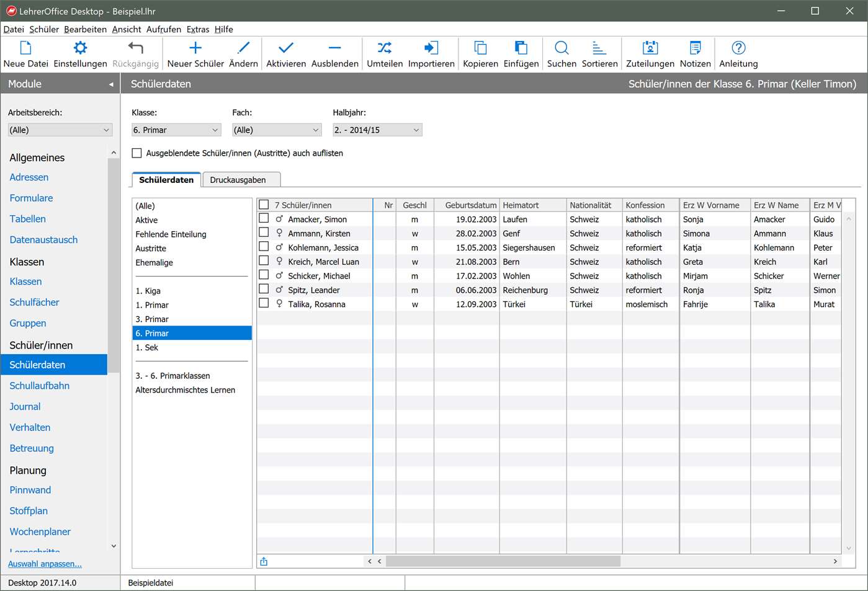
Task: Open the Suchen magnifier tool
Action: click(x=562, y=48)
